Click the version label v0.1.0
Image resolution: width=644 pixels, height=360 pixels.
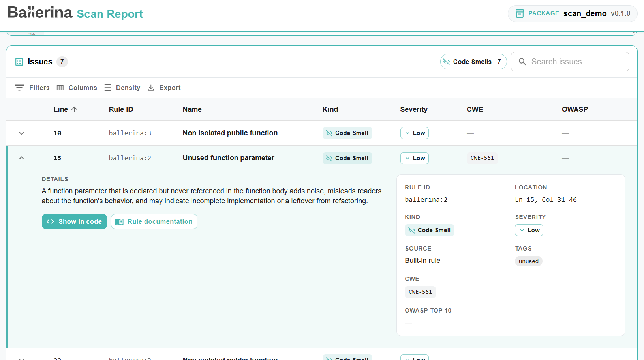[620, 13]
